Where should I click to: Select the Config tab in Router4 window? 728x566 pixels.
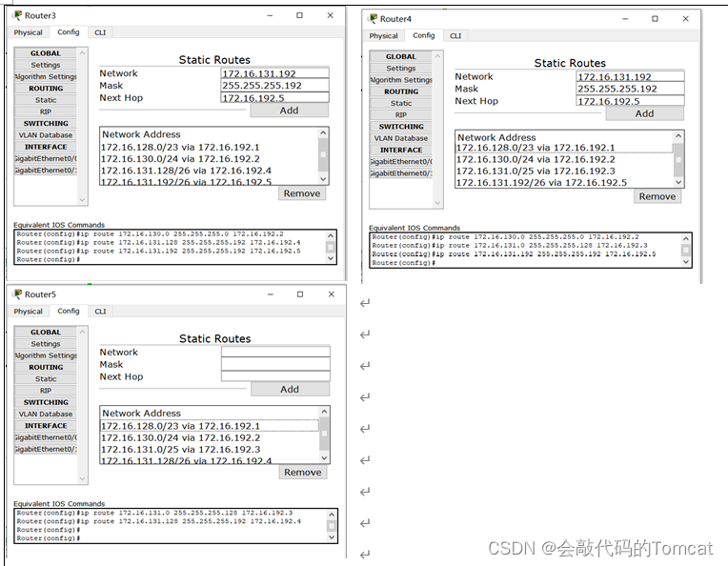424,35
